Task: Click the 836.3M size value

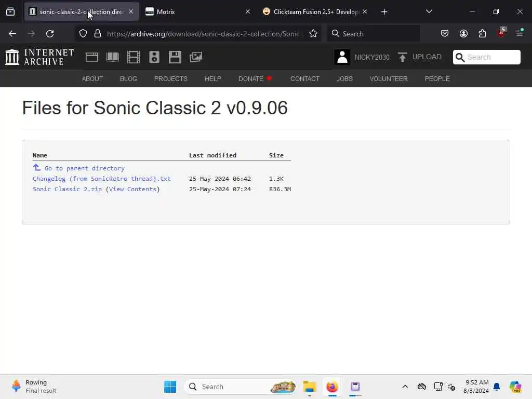Action: coord(280,189)
